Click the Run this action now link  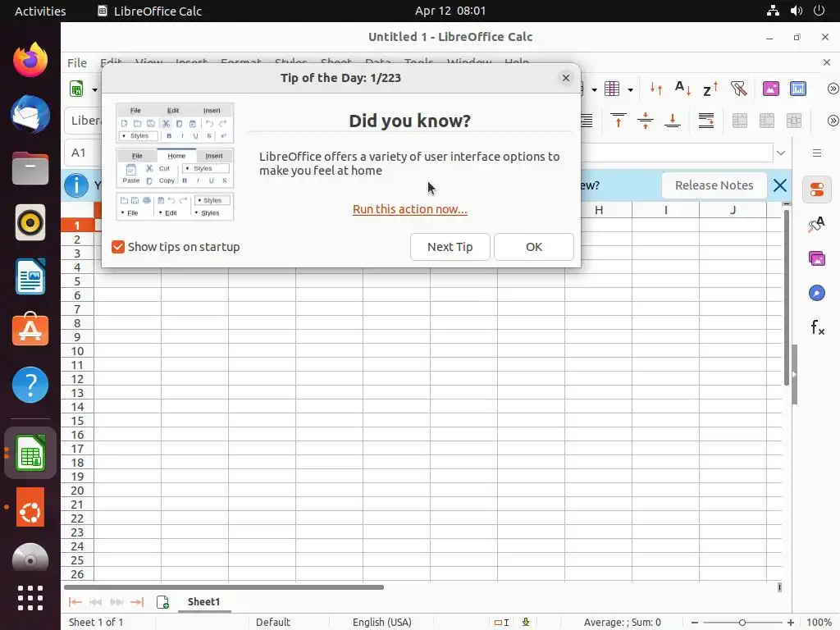[x=410, y=209]
